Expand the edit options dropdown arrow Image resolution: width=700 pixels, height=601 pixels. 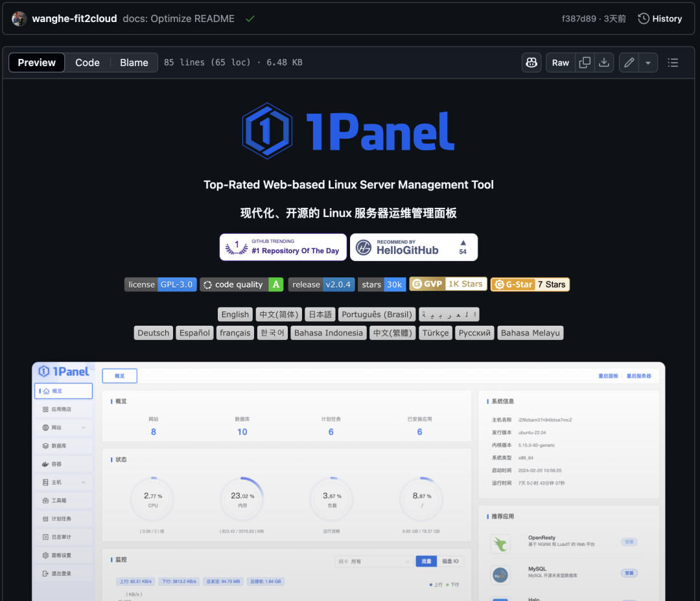[x=647, y=63]
